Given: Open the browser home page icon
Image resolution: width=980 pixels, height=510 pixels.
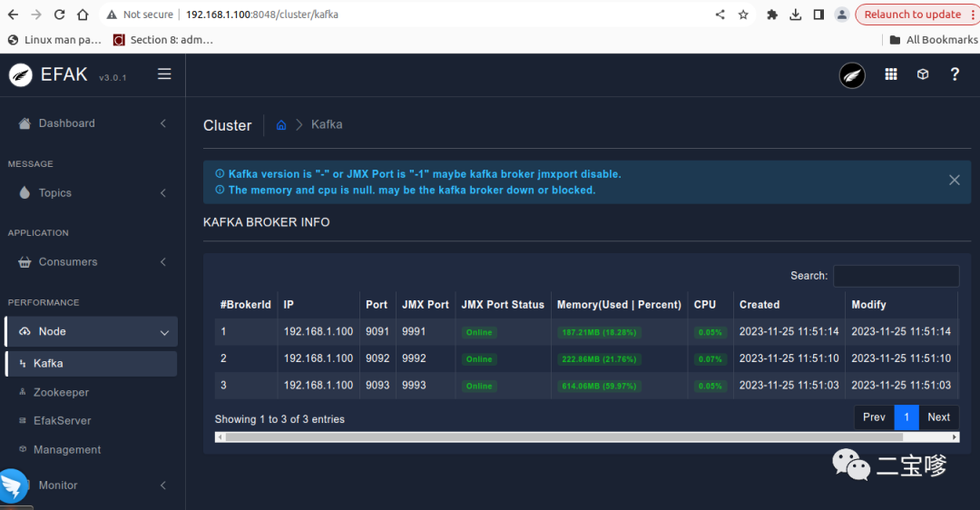Looking at the screenshot, I should (83, 15).
